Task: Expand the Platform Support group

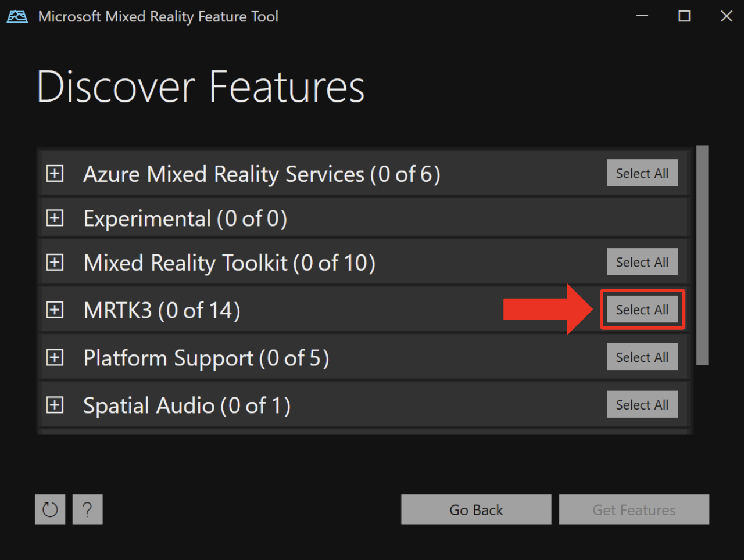Action: (55, 357)
